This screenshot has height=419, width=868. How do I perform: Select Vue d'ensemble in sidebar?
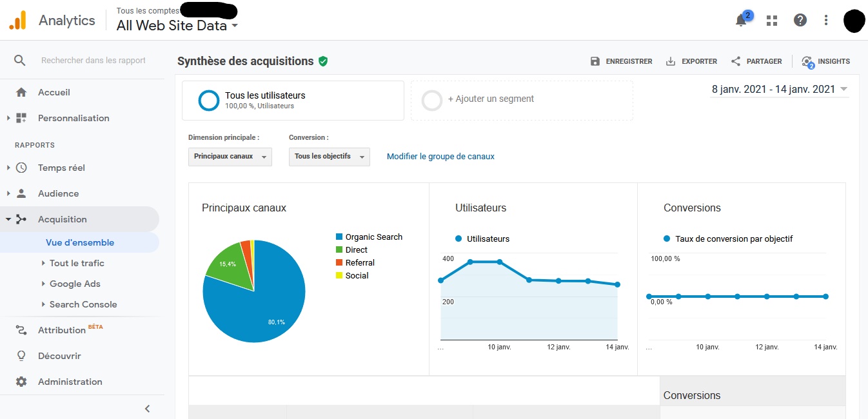point(80,242)
